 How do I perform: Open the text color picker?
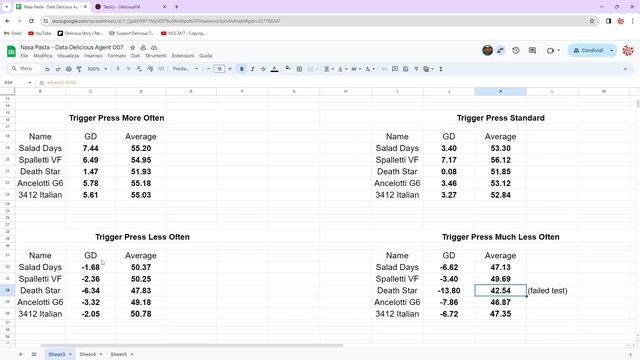[x=275, y=69]
